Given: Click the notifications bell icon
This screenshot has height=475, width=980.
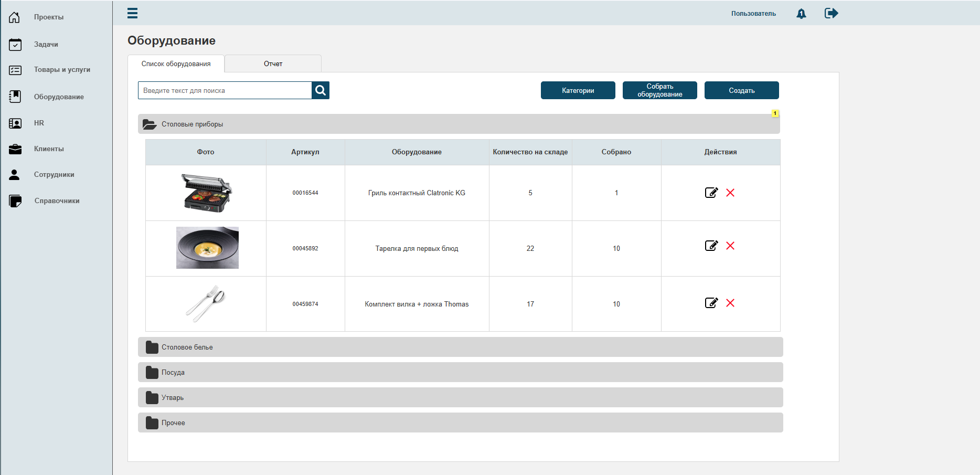Looking at the screenshot, I should pos(801,14).
